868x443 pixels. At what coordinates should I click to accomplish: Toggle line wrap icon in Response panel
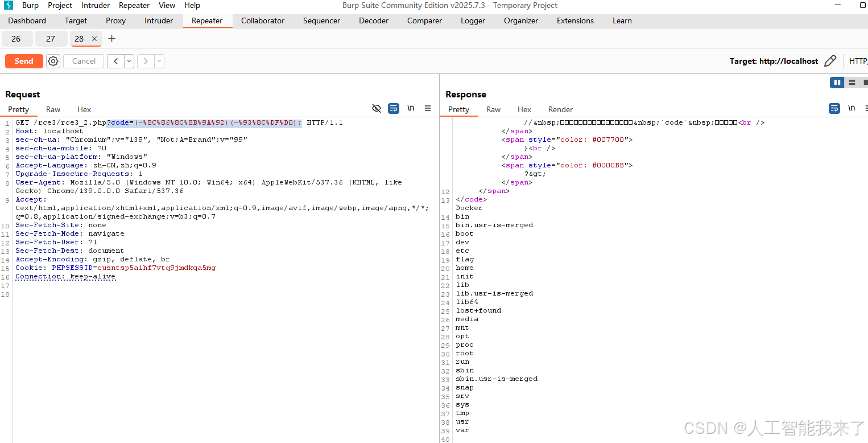point(834,108)
